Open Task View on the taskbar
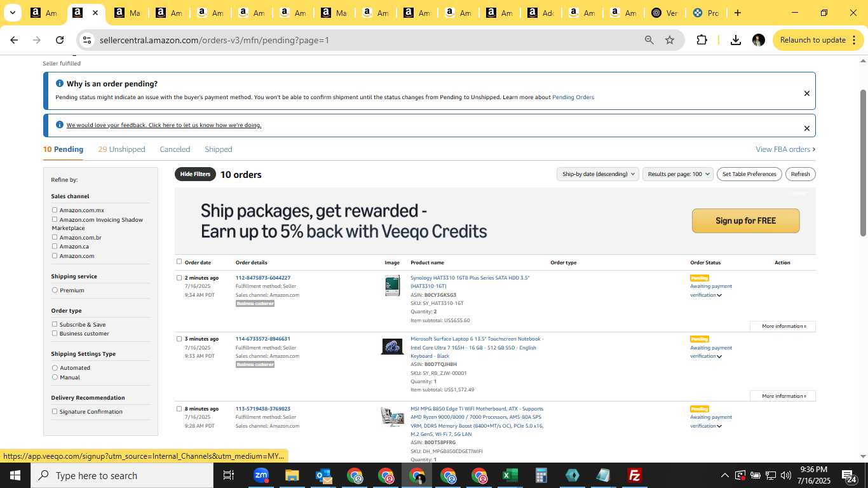 [x=229, y=475]
